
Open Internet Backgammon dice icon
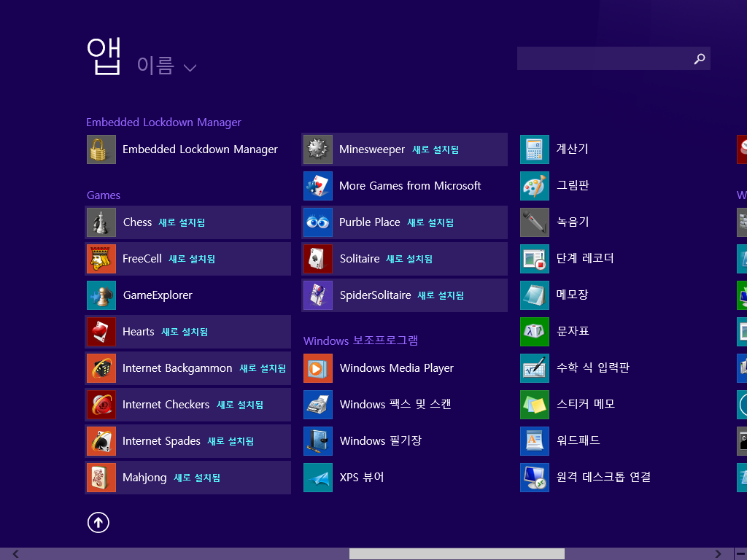(x=101, y=368)
